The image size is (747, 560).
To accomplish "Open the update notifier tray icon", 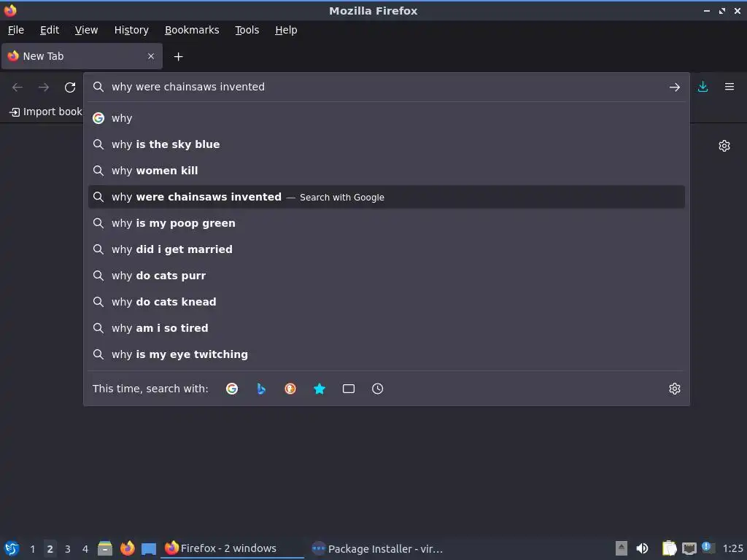I will tap(708, 548).
